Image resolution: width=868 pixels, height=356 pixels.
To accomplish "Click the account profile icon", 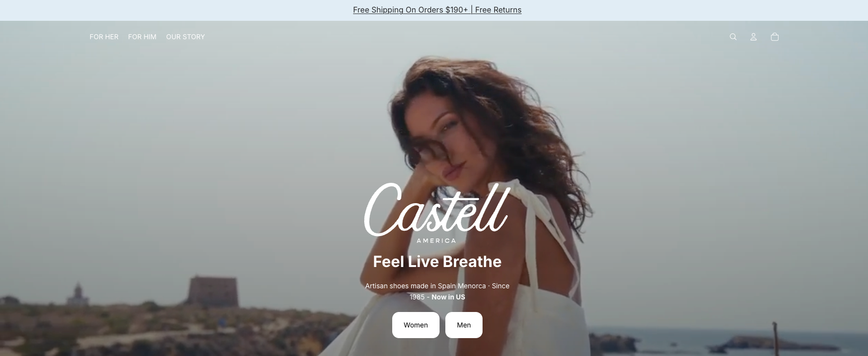I will tap(753, 37).
